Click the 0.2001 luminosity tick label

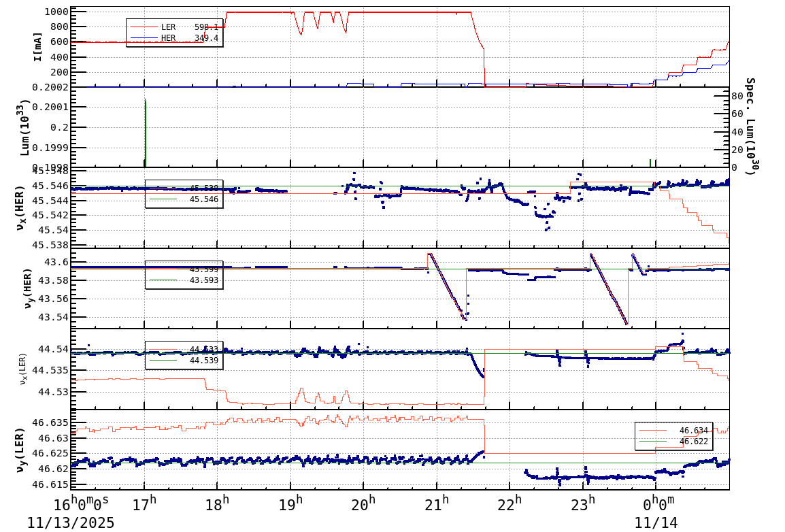click(x=50, y=107)
